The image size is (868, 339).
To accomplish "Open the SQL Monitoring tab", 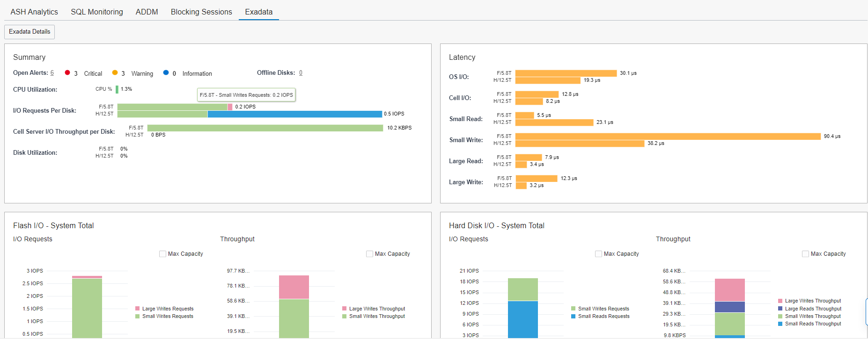I will (x=97, y=12).
